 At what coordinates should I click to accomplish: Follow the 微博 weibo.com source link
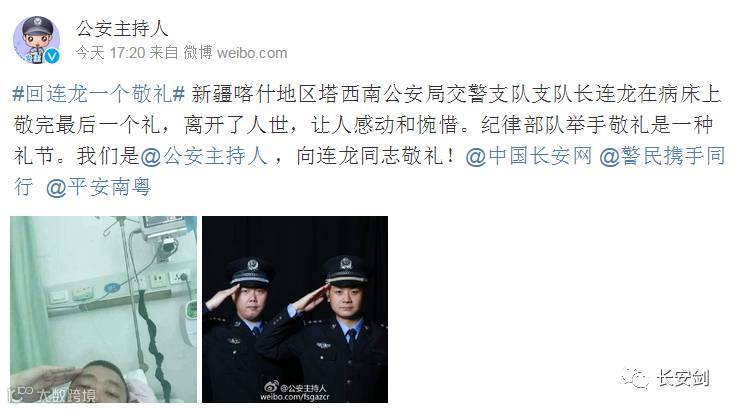tap(235, 53)
